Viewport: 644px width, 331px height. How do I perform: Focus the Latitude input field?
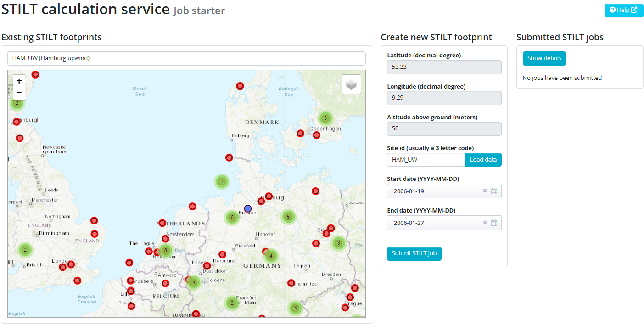click(x=444, y=67)
